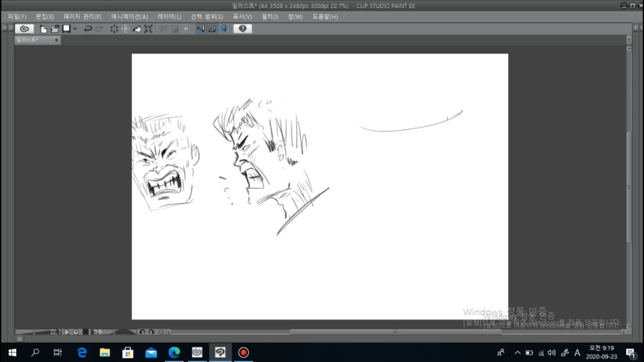Expand the save options dropdown arrow
This screenshot has height=362, width=644.
(x=75, y=29)
